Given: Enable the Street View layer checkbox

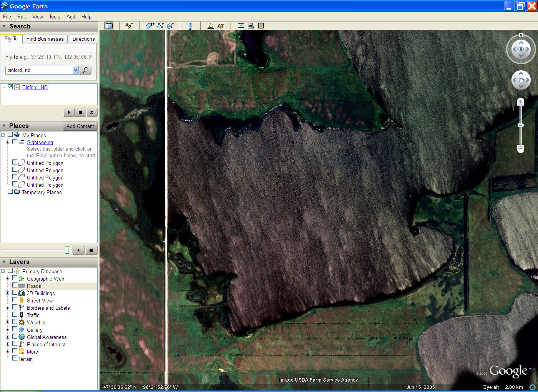Looking at the screenshot, I should point(15,300).
